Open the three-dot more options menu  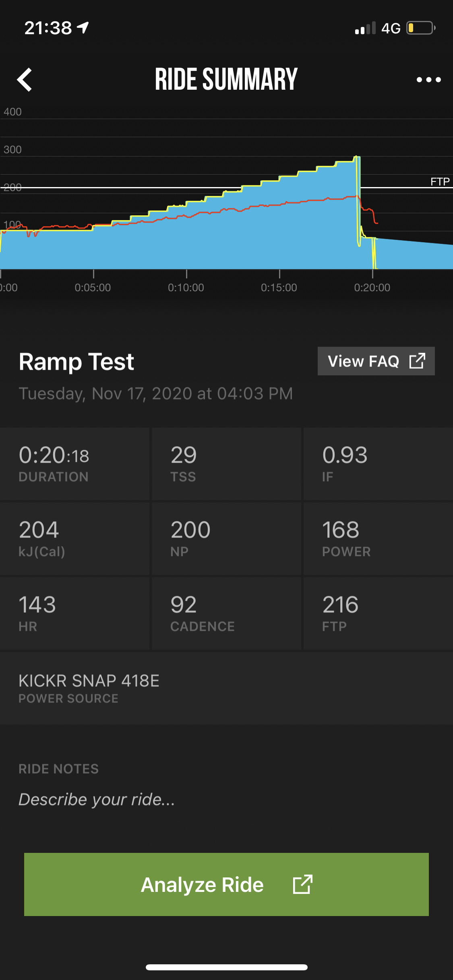[428, 80]
